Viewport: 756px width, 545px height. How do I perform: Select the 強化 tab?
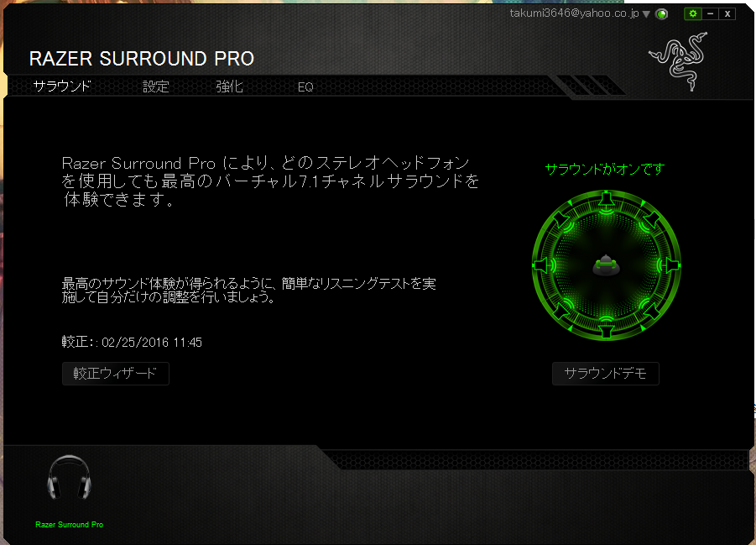click(230, 86)
